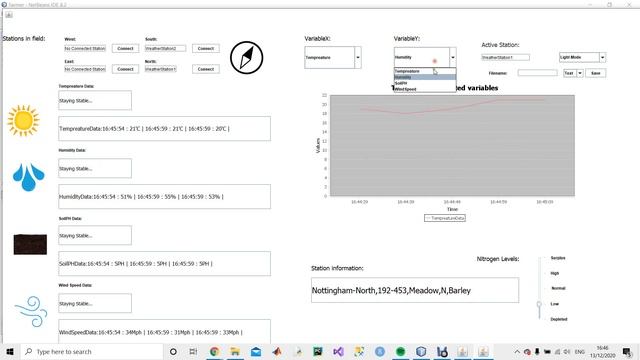This screenshot has width=640, height=360.
Task: Click the South station name field
Action: 165,48
